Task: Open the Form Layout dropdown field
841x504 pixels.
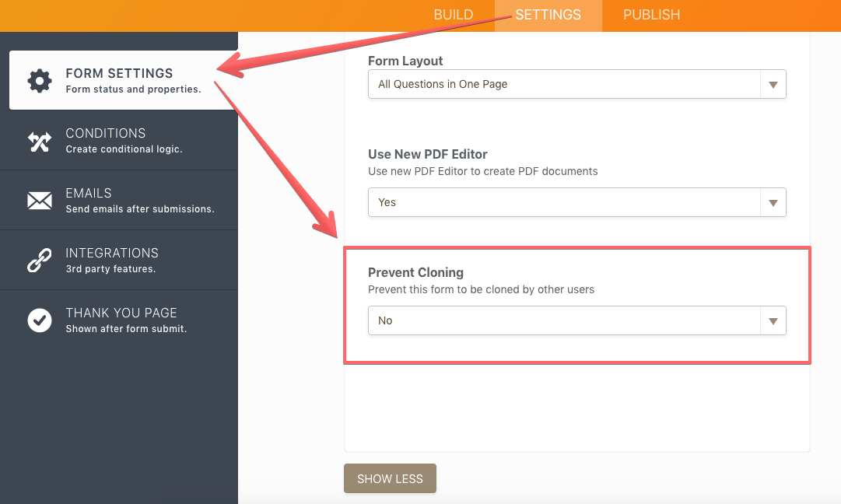Action: (x=564, y=84)
